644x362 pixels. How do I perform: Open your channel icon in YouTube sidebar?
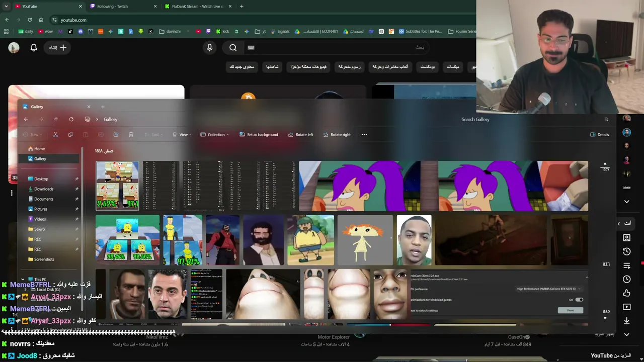tap(626, 238)
